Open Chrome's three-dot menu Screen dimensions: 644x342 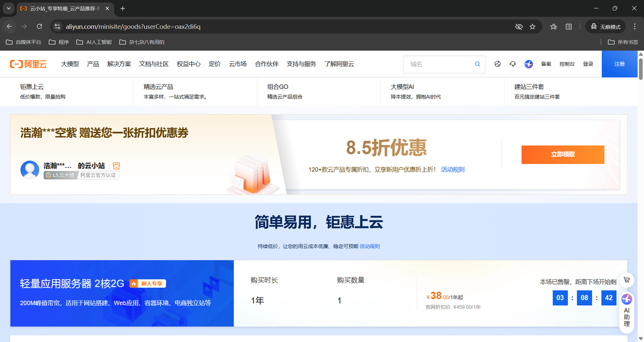point(634,26)
